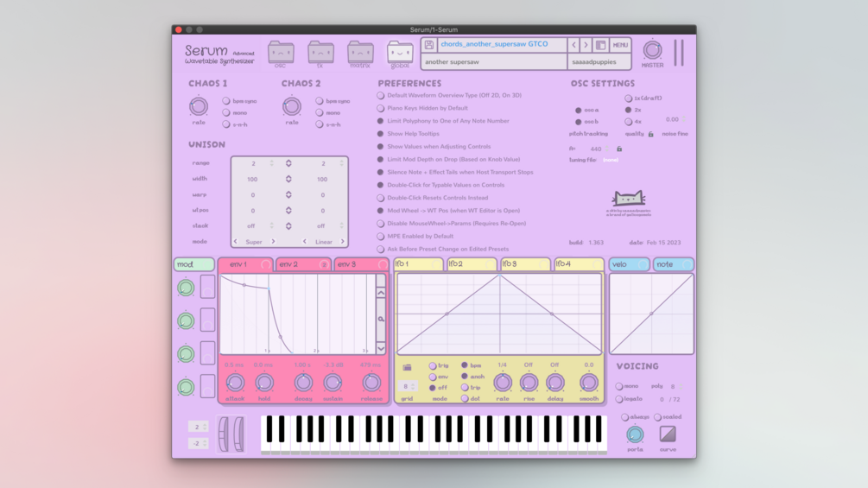Click the mod source tab
The image size is (868, 488).
[x=193, y=264]
